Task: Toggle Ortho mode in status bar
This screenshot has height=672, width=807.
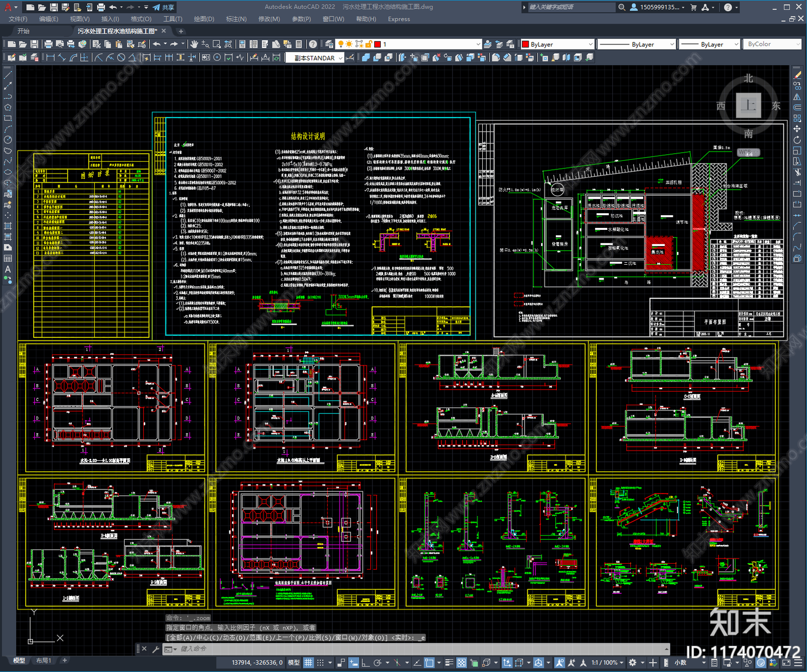Action: point(365,662)
